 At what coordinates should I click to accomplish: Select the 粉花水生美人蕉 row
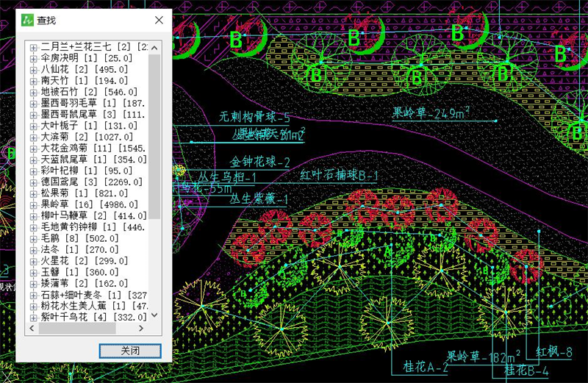tap(94, 306)
